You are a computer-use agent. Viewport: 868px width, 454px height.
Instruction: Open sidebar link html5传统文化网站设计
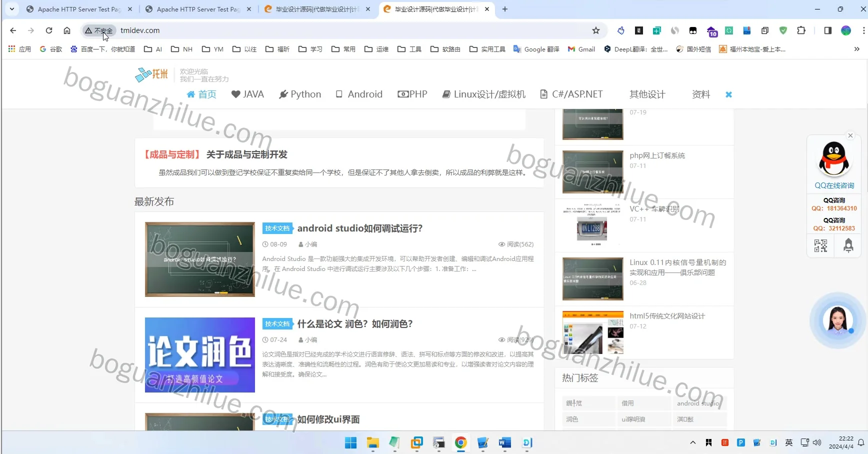[x=667, y=316]
